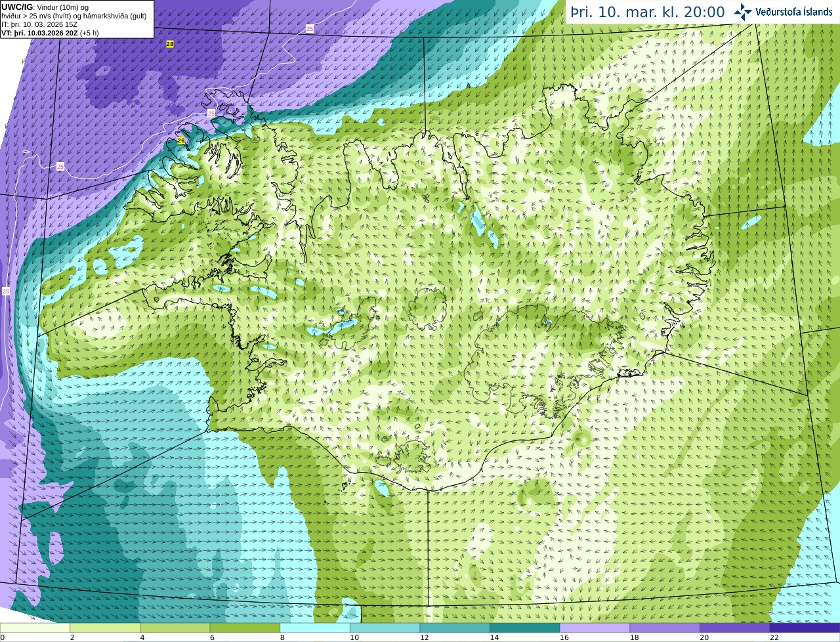Click the yellow '28' maximum gust label
The width and height of the screenshot is (840, 642).
tap(170, 44)
